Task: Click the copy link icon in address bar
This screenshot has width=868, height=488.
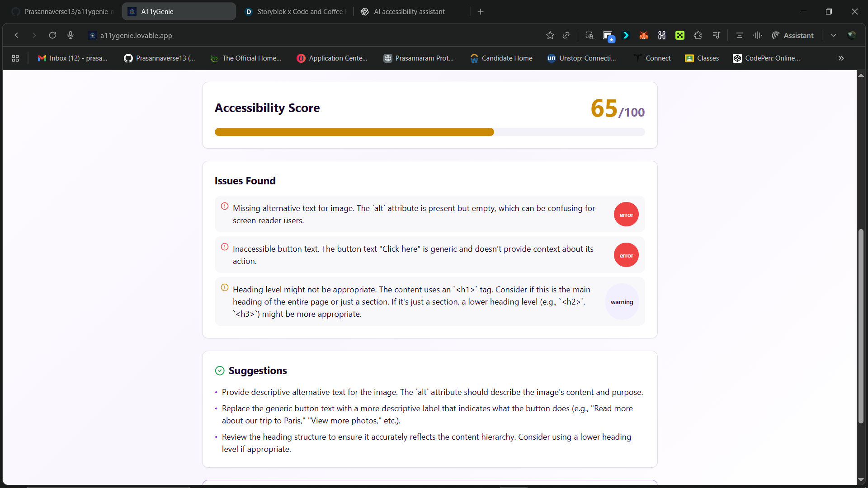Action: tap(566, 35)
